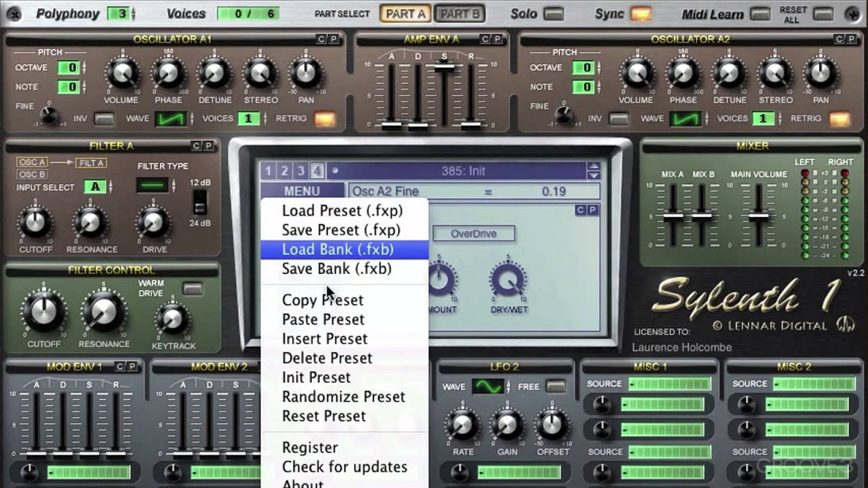Toggle the Sync switch
This screenshot has height=488, width=868.
click(x=640, y=14)
